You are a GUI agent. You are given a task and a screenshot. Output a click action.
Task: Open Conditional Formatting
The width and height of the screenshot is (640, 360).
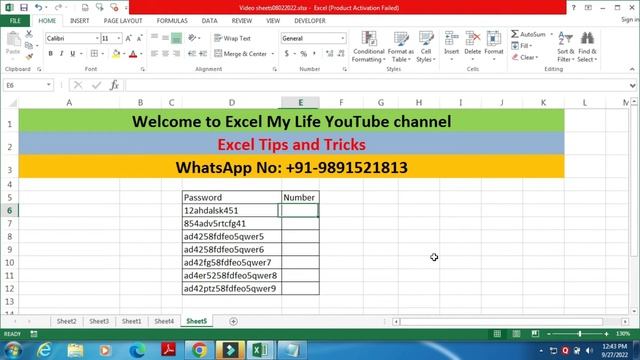pyautogui.click(x=369, y=47)
